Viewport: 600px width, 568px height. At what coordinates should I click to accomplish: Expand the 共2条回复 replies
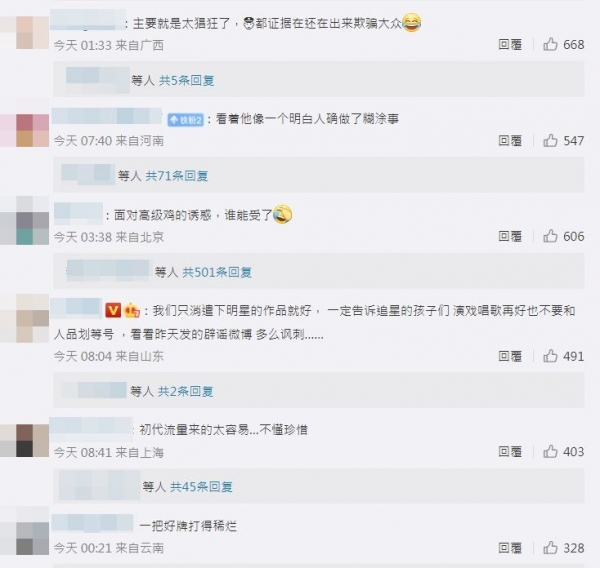(x=186, y=391)
